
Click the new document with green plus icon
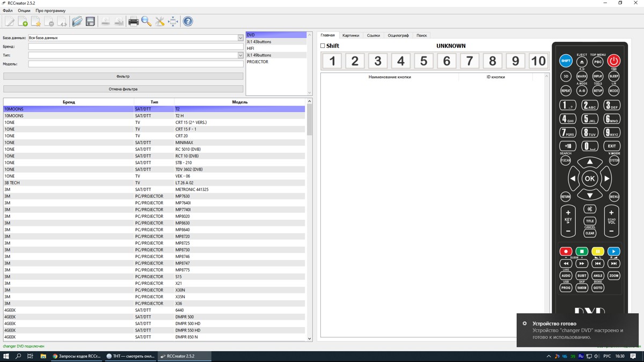(23, 21)
